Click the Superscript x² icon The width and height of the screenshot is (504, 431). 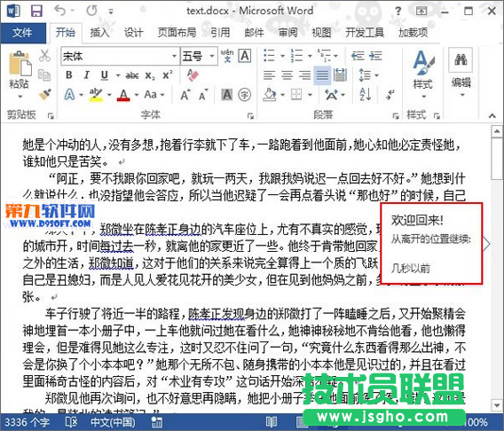coord(168,75)
